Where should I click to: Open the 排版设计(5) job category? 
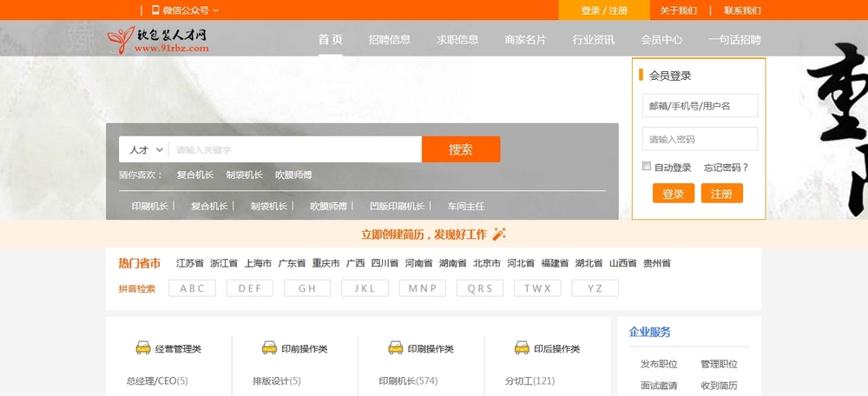click(x=277, y=381)
